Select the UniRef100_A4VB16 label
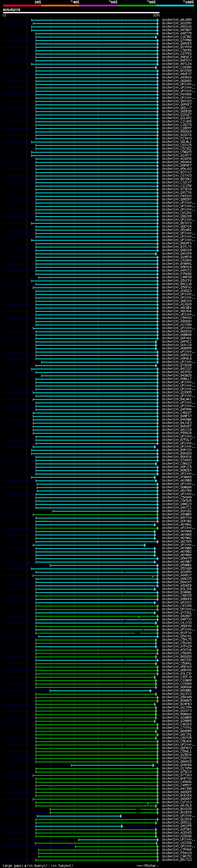This screenshot has height=868, width=197. [177, 78]
